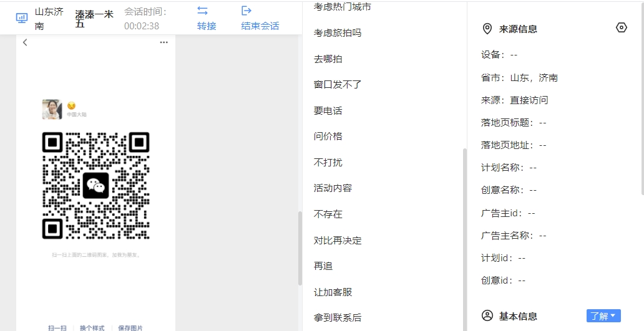Click the 落地页标题 field
The width and height of the screenshot is (644, 331).
point(514,123)
